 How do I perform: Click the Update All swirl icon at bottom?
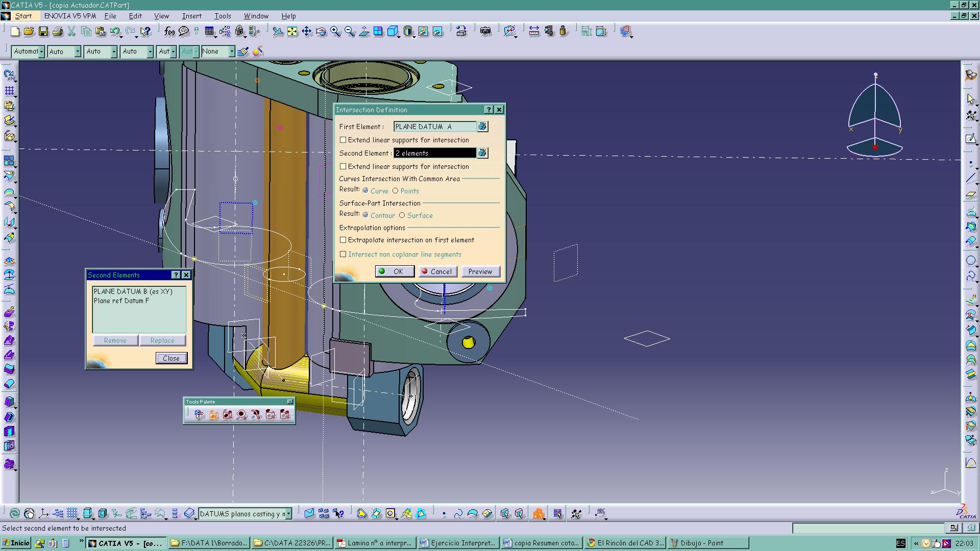tap(15, 513)
